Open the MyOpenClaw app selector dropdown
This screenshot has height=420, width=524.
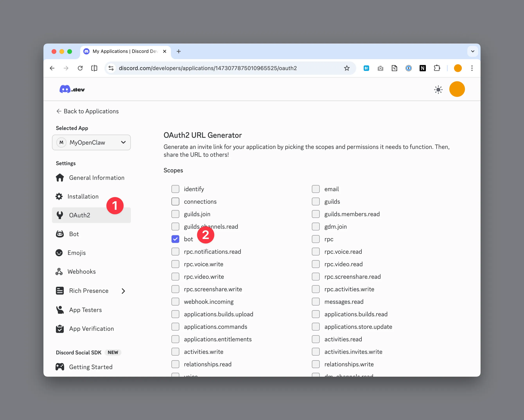point(91,142)
